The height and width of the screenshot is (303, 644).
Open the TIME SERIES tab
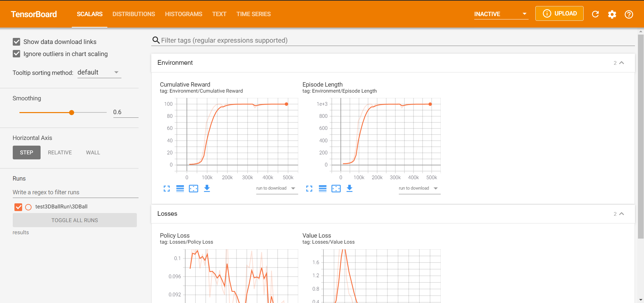tap(254, 14)
